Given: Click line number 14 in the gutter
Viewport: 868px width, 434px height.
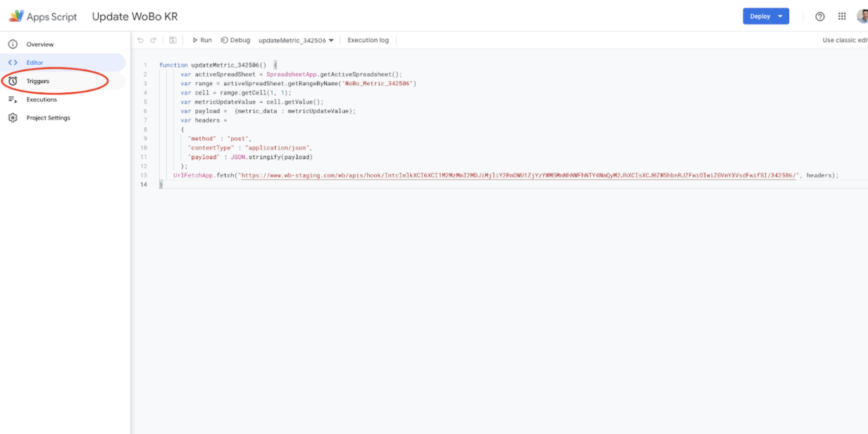Looking at the screenshot, I should (144, 185).
